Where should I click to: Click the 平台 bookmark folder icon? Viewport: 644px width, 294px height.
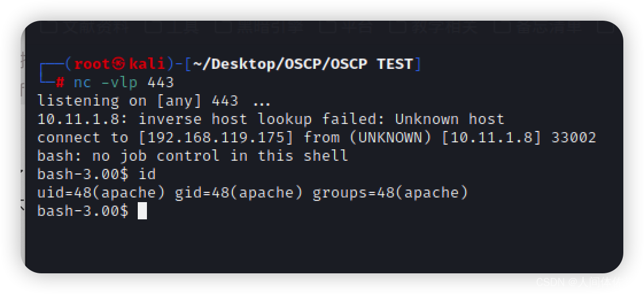[327, 26]
